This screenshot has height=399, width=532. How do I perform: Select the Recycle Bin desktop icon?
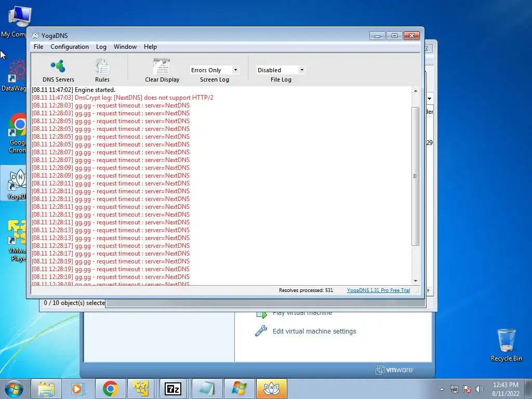tap(506, 345)
